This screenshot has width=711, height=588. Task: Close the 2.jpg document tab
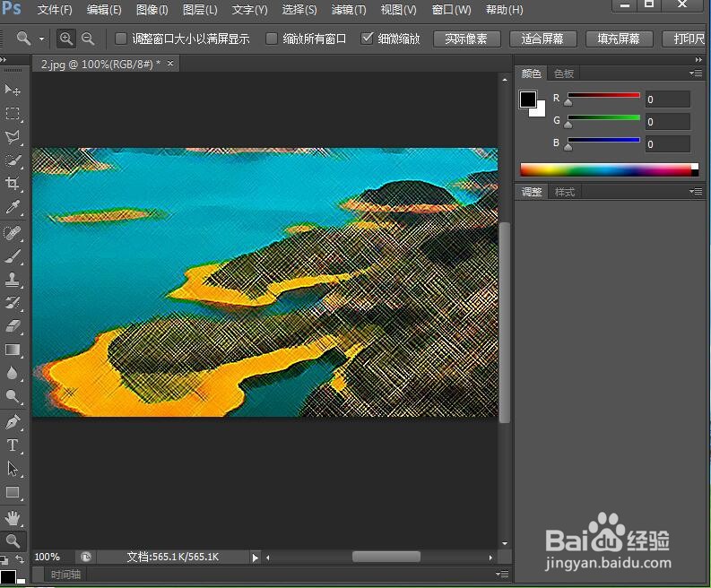(x=170, y=64)
